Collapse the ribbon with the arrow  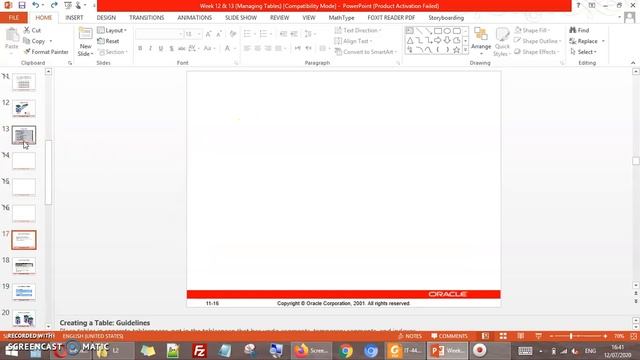(x=633, y=62)
